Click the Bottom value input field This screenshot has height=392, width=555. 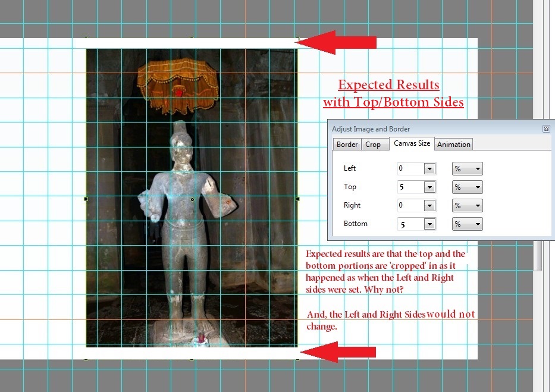tap(410, 224)
